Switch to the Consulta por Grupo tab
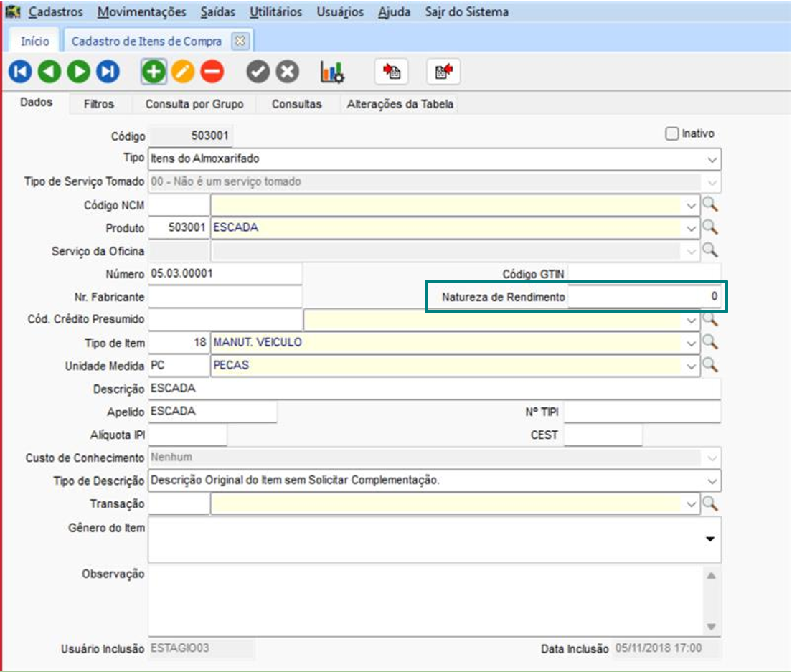 click(194, 104)
